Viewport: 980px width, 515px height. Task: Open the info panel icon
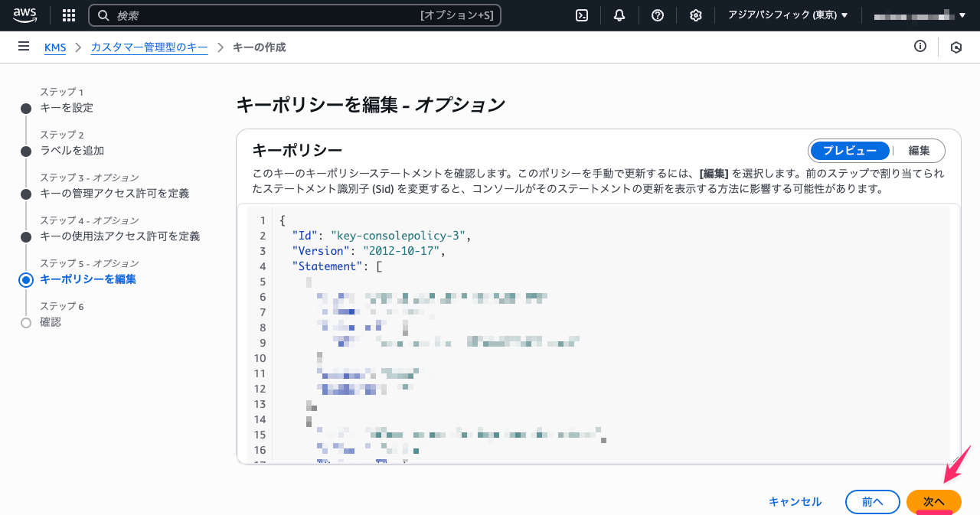point(920,47)
